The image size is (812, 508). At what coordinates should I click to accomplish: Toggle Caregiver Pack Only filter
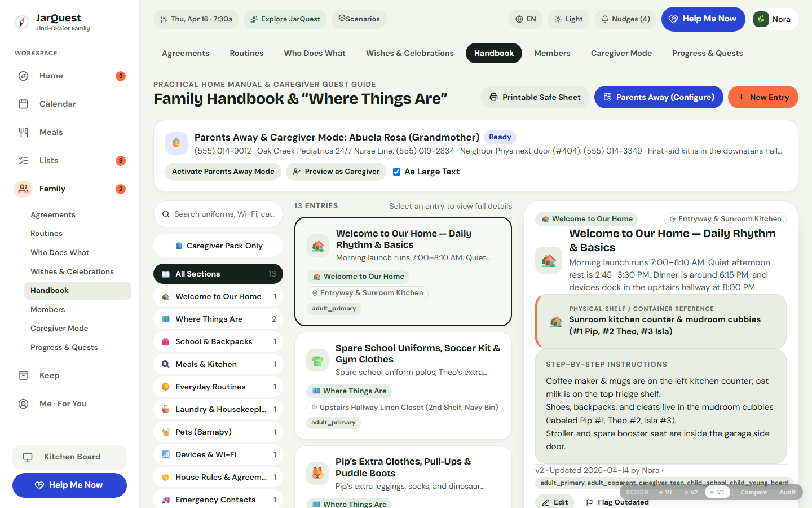[x=218, y=246]
